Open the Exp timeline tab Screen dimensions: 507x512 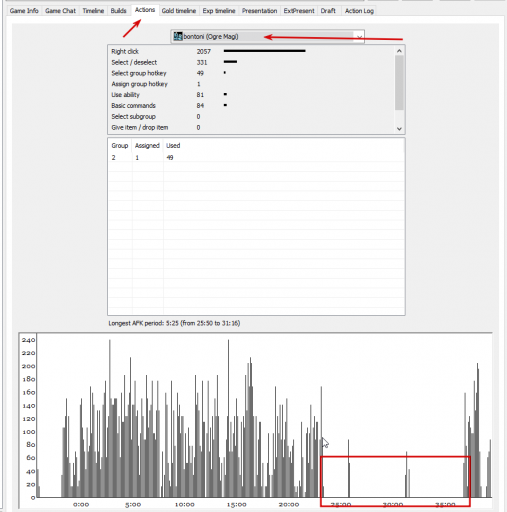[x=219, y=11]
